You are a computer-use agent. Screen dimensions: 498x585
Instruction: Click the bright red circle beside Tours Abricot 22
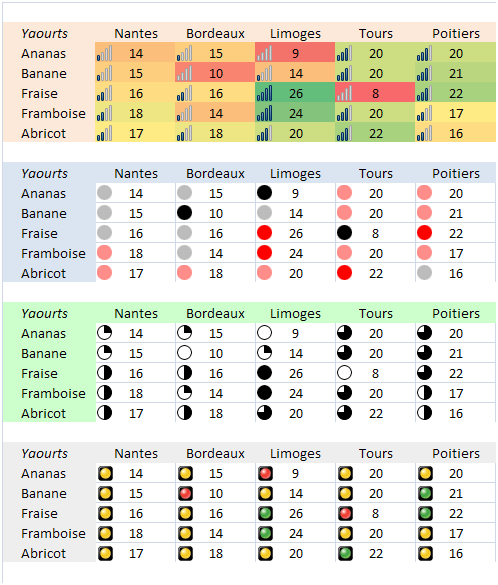coord(344,273)
